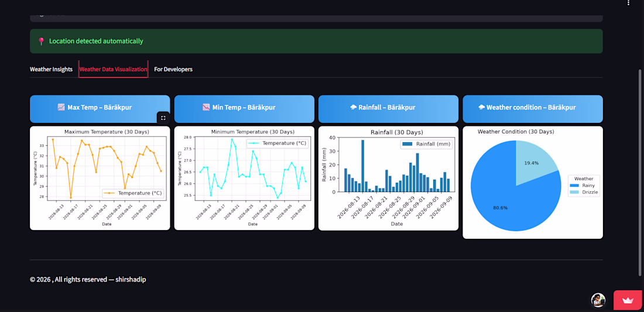Click the Weather Condition pie chart
Image resolution: width=644 pixels, height=312 pixels.
(516, 186)
